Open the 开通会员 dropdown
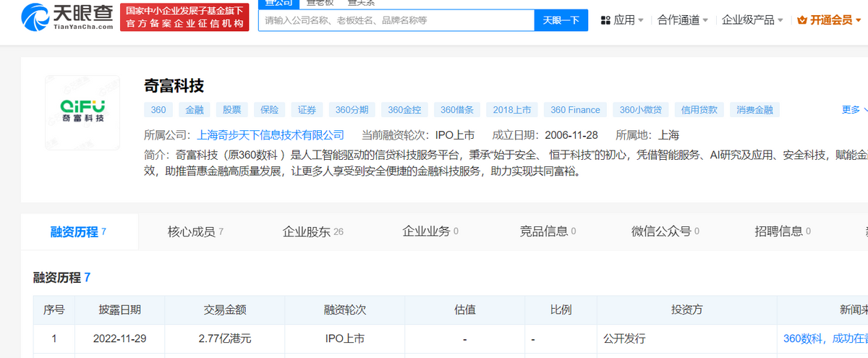This screenshot has height=358, width=868. pos(830,20)
